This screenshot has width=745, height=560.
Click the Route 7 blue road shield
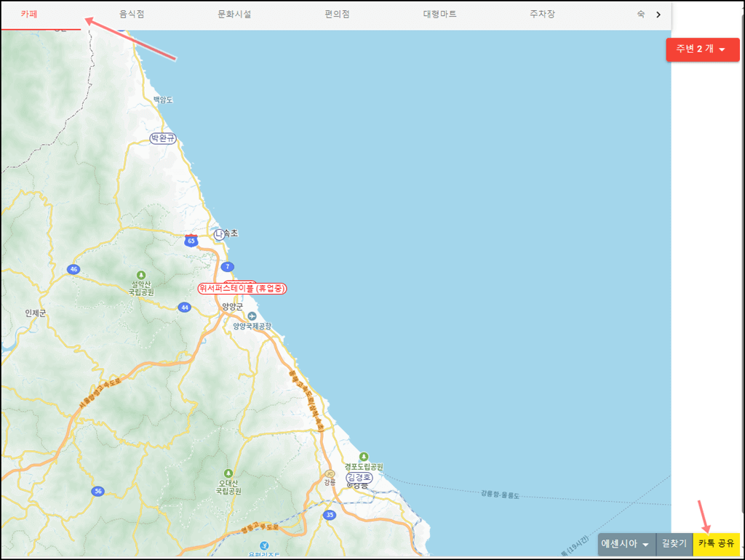[227, 266]
